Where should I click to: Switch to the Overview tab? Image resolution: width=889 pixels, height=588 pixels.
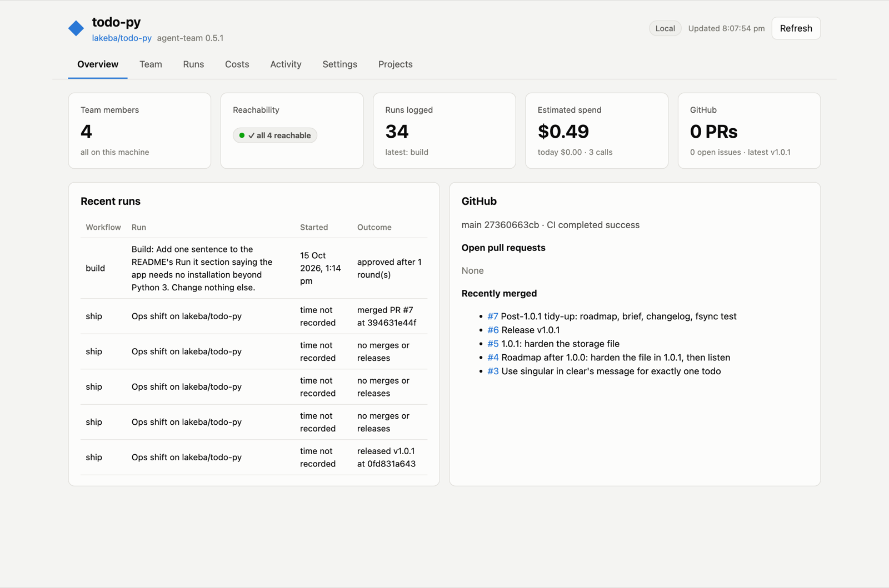[x=98, y=64]
